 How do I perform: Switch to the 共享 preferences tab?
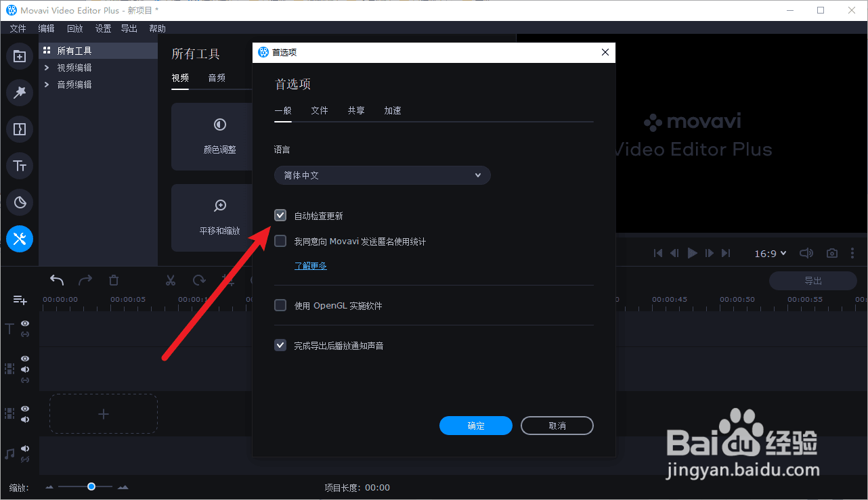[356, 110]
